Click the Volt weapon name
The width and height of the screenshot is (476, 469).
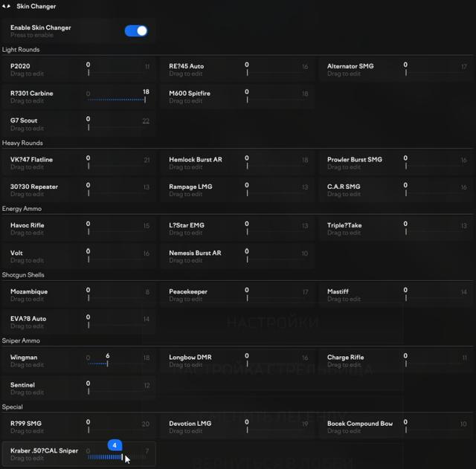pos(16,253)
